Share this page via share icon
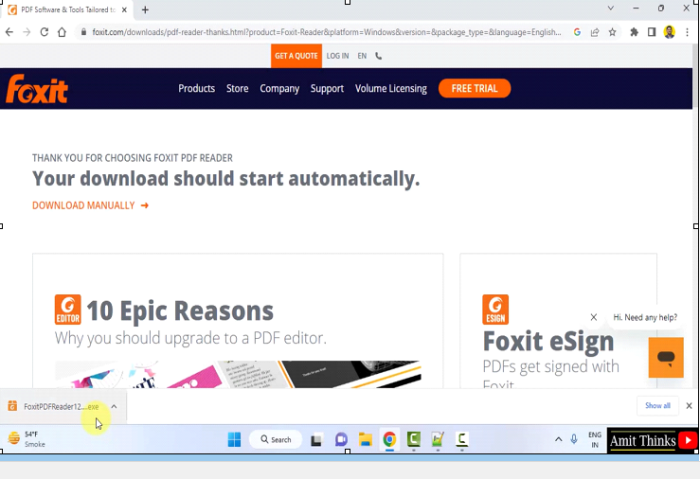Image resolution: width=700 pixels, height=479 pixels. point(595,32)
